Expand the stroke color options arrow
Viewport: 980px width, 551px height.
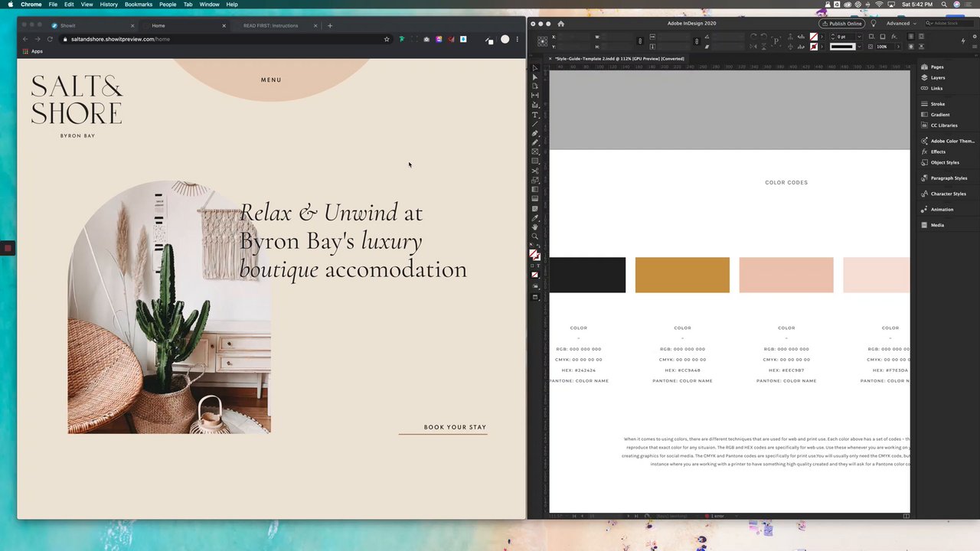pos(822,47)
